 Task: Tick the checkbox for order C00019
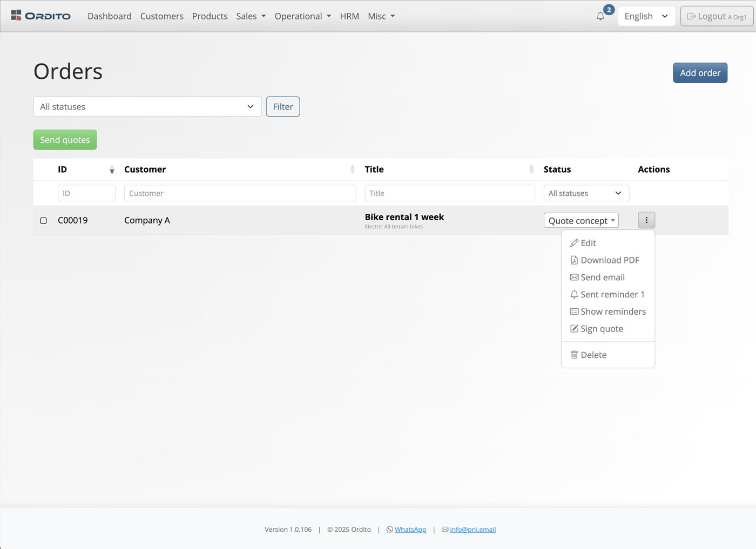click(44, 220)
